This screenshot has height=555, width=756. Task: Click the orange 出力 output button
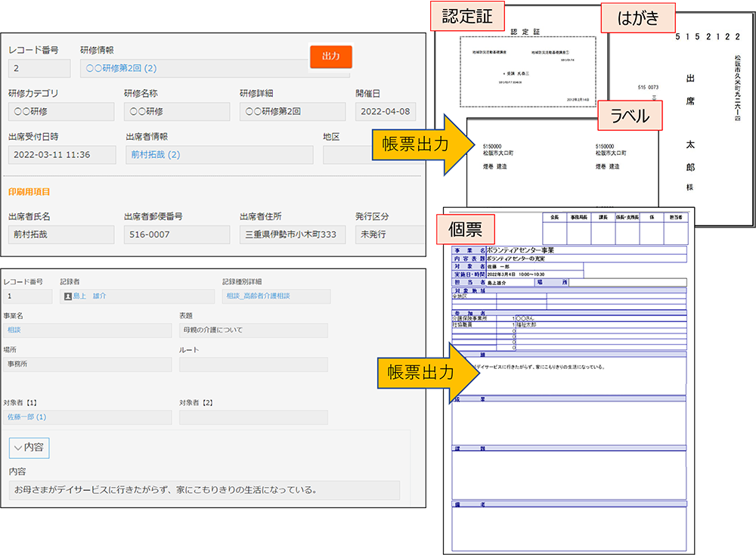(330, 57)
